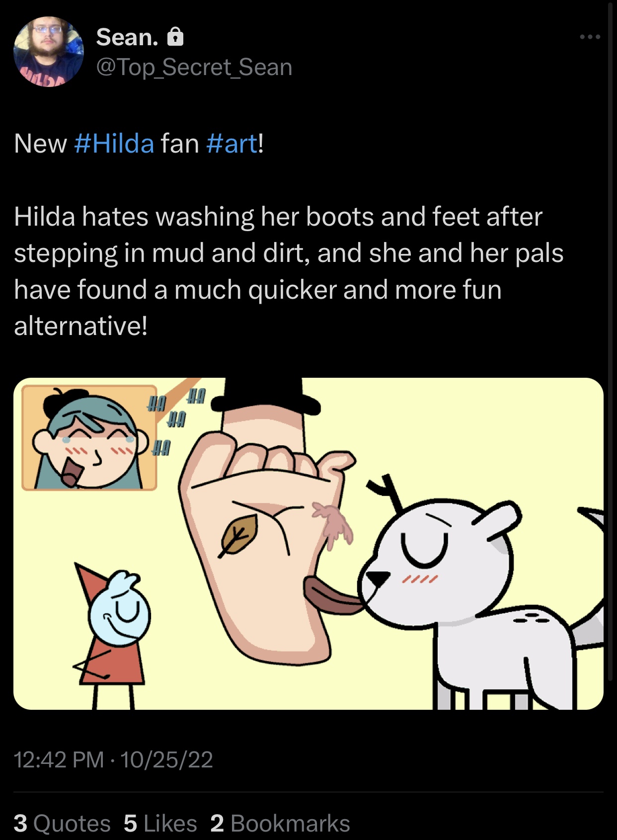Screen dimensions: 617x840
Task: Click the orange inset panel in the artwork
Action: [x=89, y=438]
